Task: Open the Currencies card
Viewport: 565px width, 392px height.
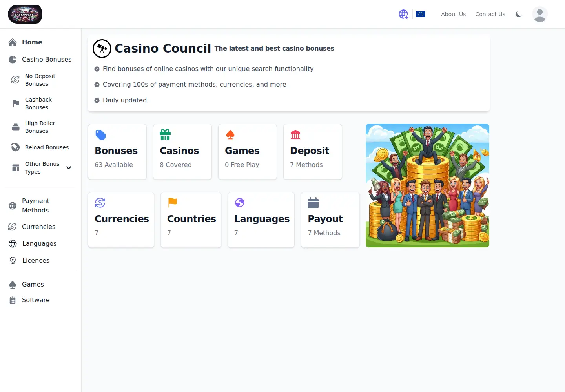Action: 121,220
